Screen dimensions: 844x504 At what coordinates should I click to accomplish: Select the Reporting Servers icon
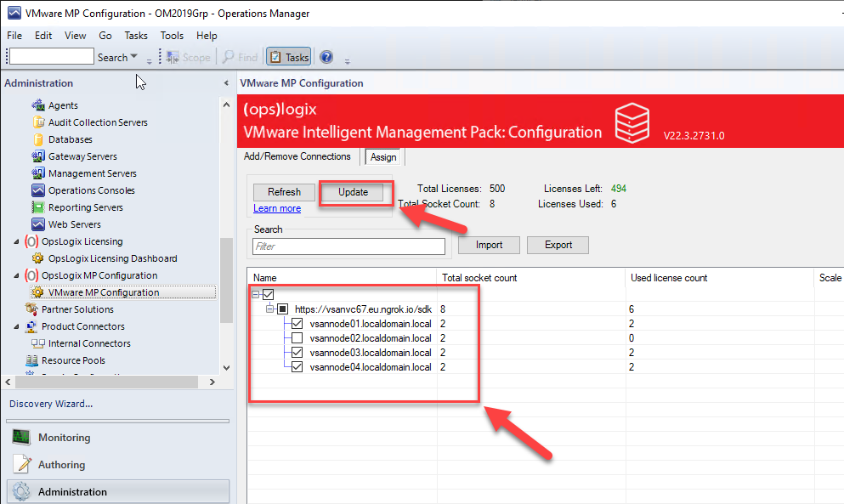click(37, 207)
